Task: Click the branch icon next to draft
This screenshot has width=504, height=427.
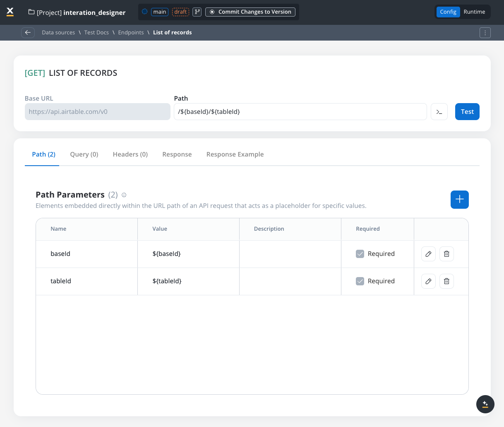Action: pyautogui.click(x=197, y=12)
